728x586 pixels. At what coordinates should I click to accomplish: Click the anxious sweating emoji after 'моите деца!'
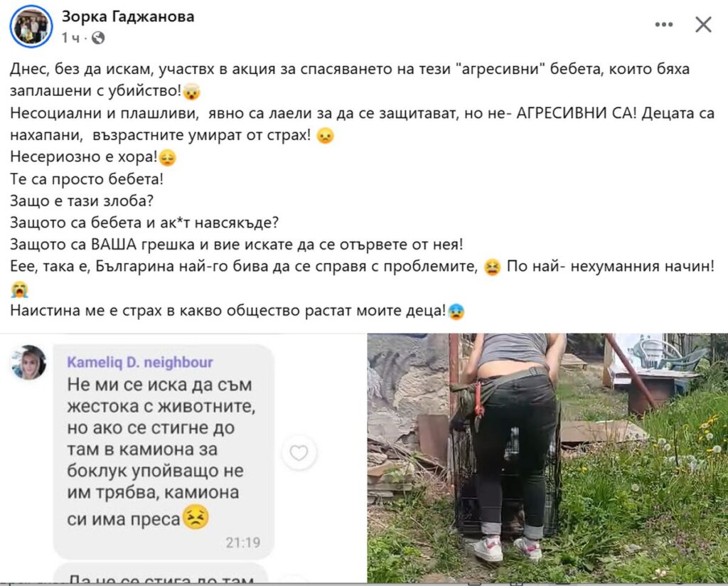pyautogui.click(x=456, y=311)
